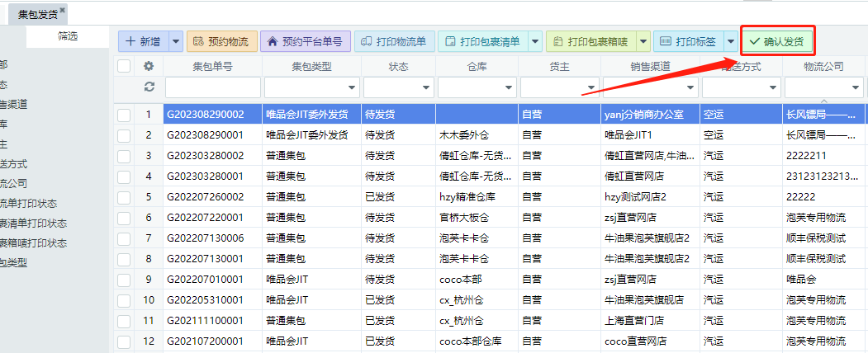The width and height of the screenshot is (868, 353).
Task: Click the 打印包裹清单 button
Action: (x=482, y=41)
